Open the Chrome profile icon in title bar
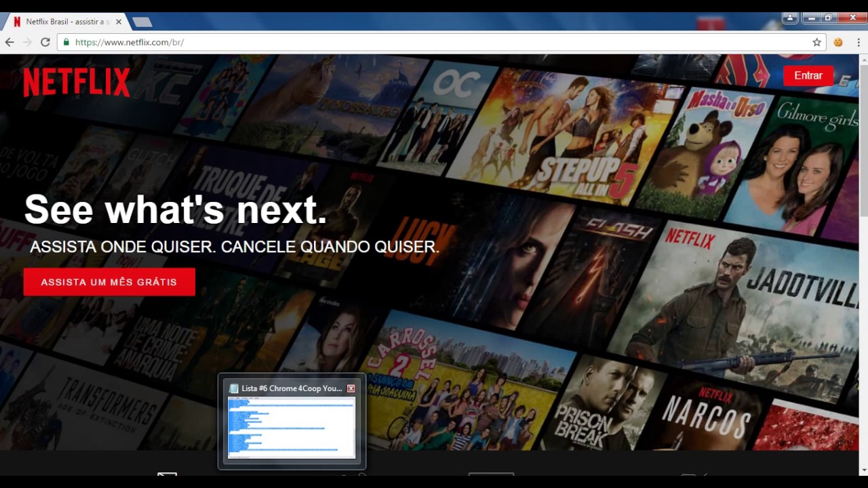This screenshot has height=488, width=868. (x=790, y=18)
